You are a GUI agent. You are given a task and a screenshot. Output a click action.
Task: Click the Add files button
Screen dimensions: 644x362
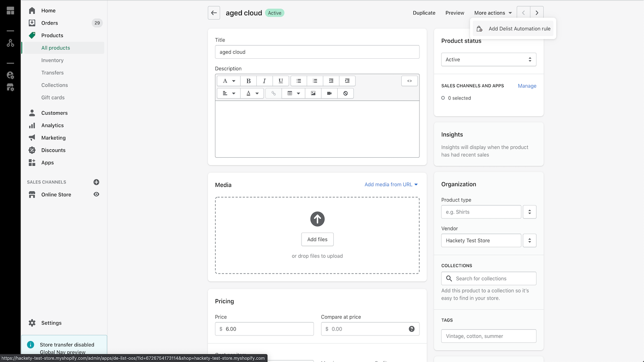pos(317,239)
